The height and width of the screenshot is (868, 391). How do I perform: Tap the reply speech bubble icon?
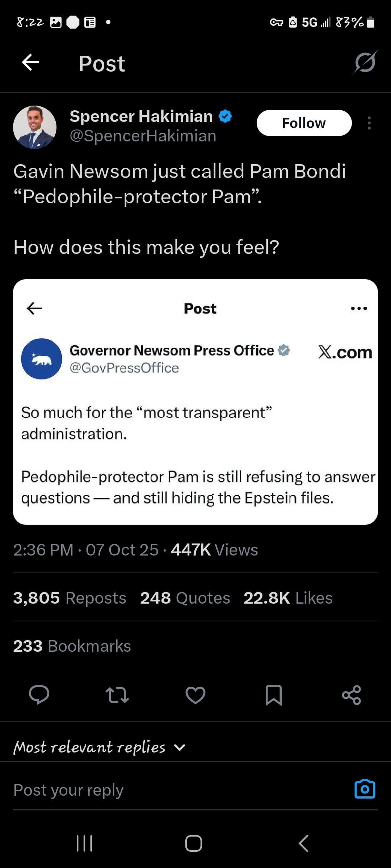[x=39, y=695]
